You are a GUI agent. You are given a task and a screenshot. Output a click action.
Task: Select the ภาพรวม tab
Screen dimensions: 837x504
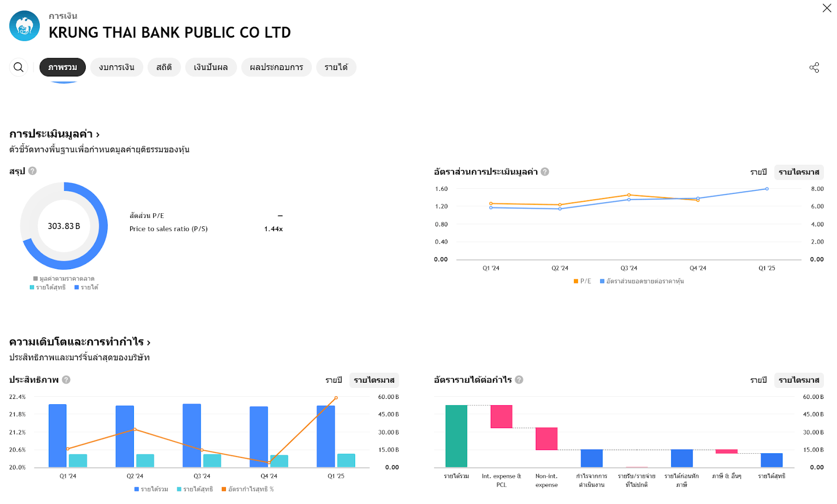pyautogui.click(x=62, y=67)
